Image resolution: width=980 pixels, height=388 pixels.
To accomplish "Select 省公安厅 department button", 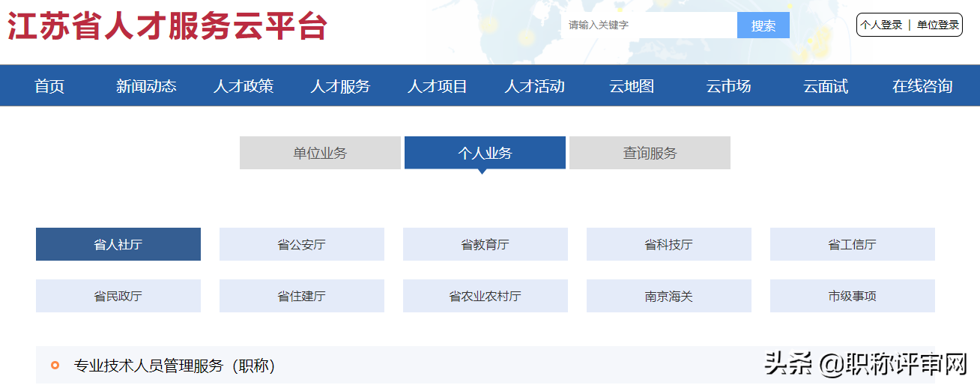I will point(302,244).
